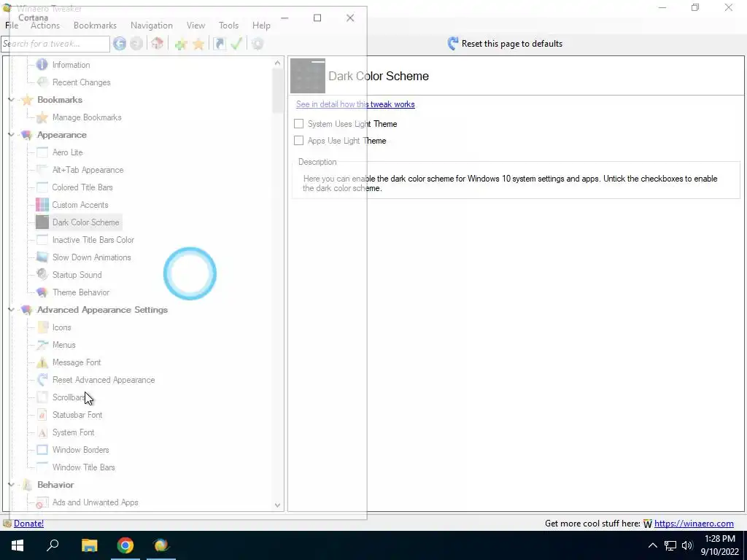747x560 pixels.
Task: Select Menus tree item
Action: (x=64, y=345)
